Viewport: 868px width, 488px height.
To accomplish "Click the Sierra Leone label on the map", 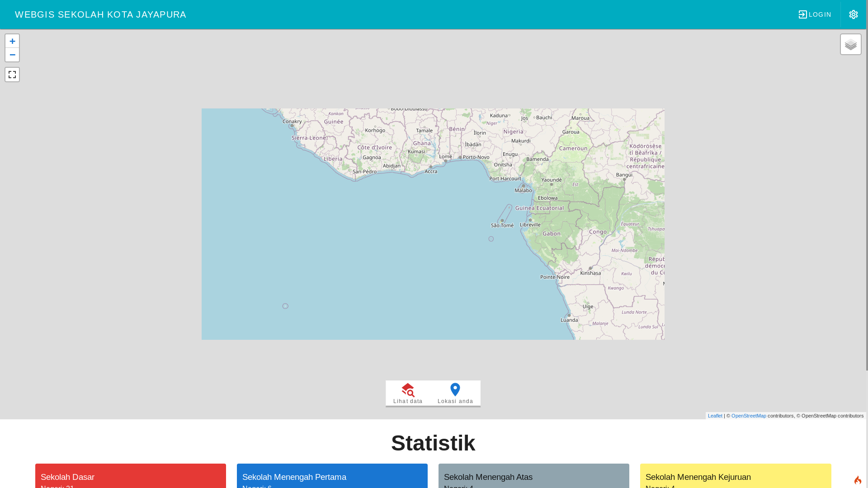I will pyautogui.click(x=309, y=138).
